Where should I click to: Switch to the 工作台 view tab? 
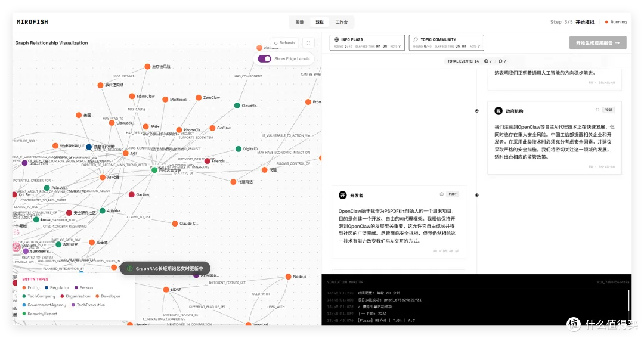pos(341,22)
